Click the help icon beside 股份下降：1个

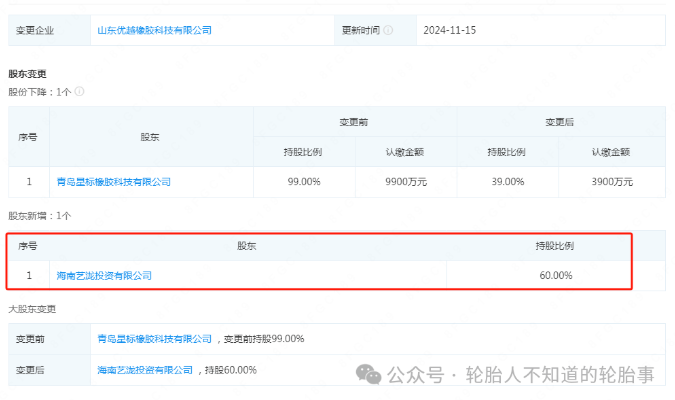tap(79, 92)
